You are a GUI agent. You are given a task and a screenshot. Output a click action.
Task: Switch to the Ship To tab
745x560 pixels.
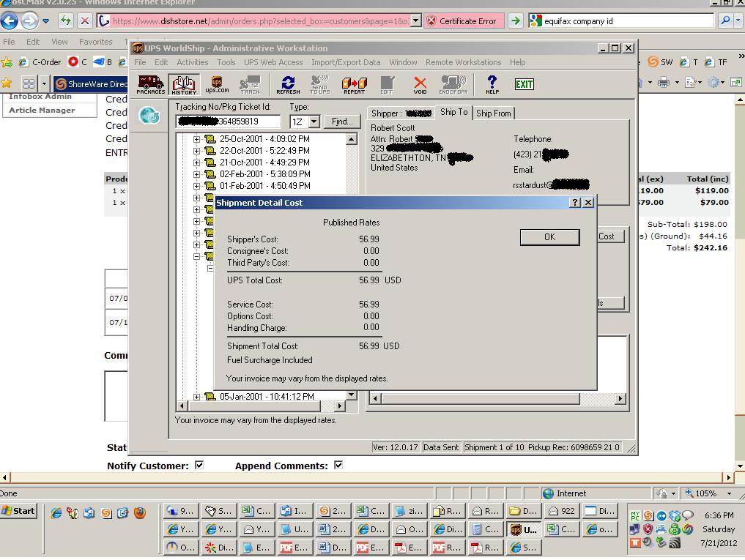453,112
